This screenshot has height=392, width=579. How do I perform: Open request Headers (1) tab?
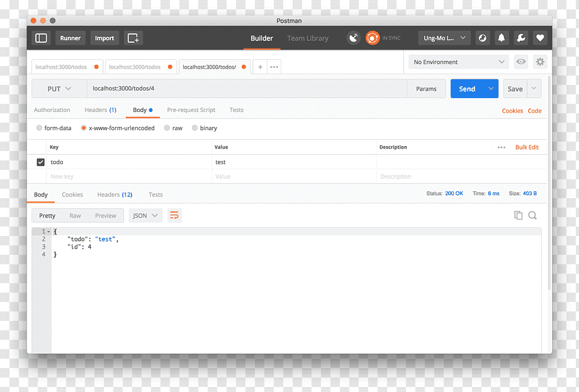(x=101, y=110)
